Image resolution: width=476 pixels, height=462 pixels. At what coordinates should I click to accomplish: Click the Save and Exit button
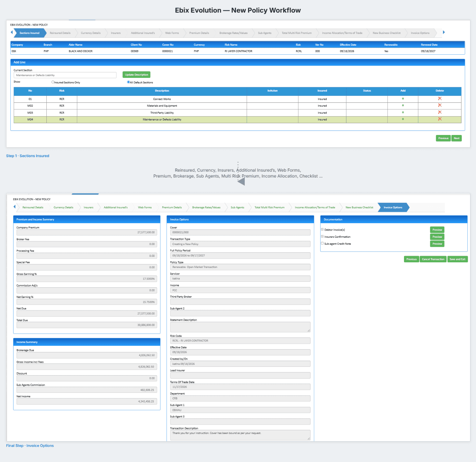click(x=457, y=259)
